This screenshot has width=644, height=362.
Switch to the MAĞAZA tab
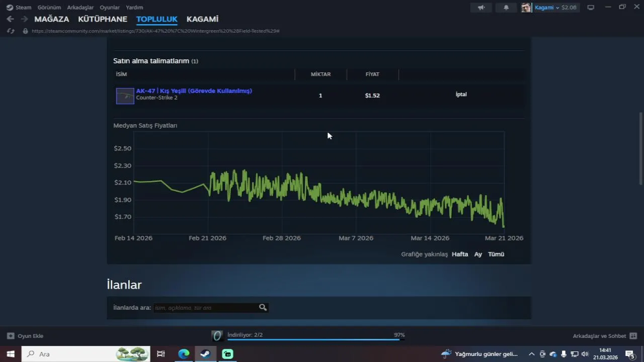(x=52, y=19)
